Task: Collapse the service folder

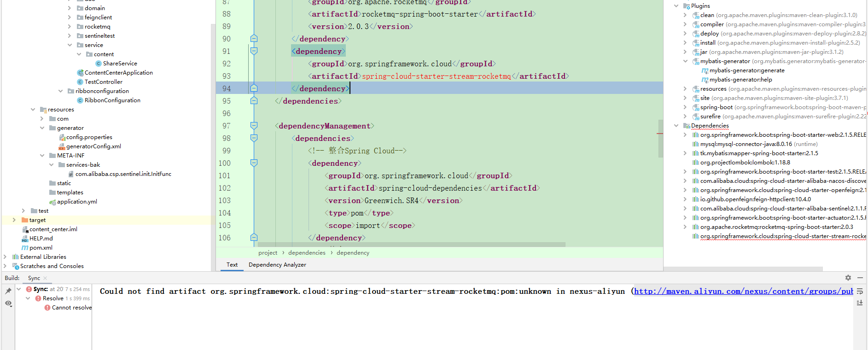Action: [x=70, y=45]
